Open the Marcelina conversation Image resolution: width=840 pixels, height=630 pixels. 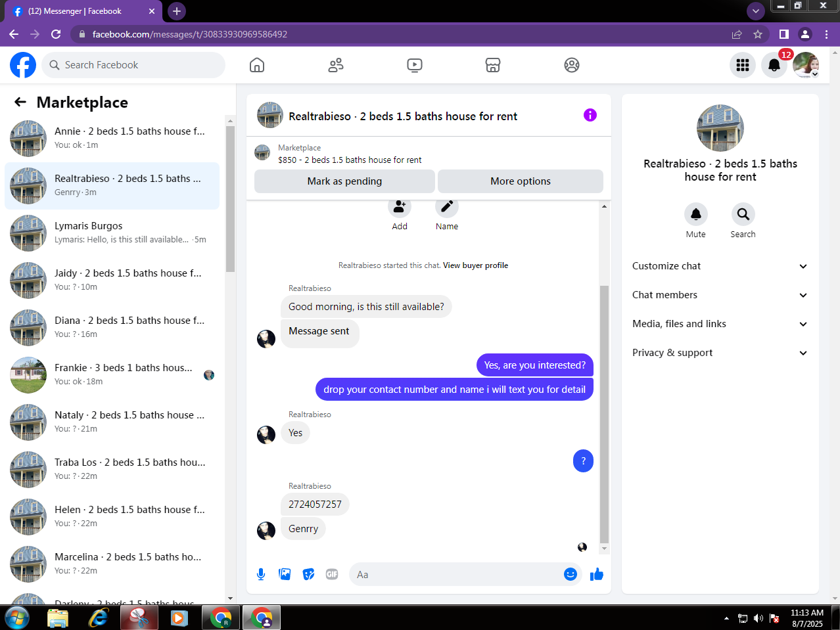tap(112, 564)
